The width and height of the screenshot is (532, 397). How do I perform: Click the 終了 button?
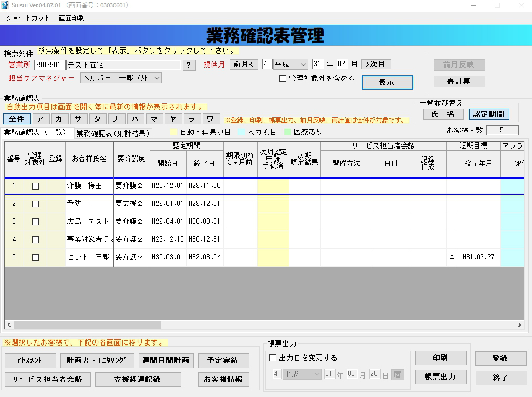click(x=501, y=378)
